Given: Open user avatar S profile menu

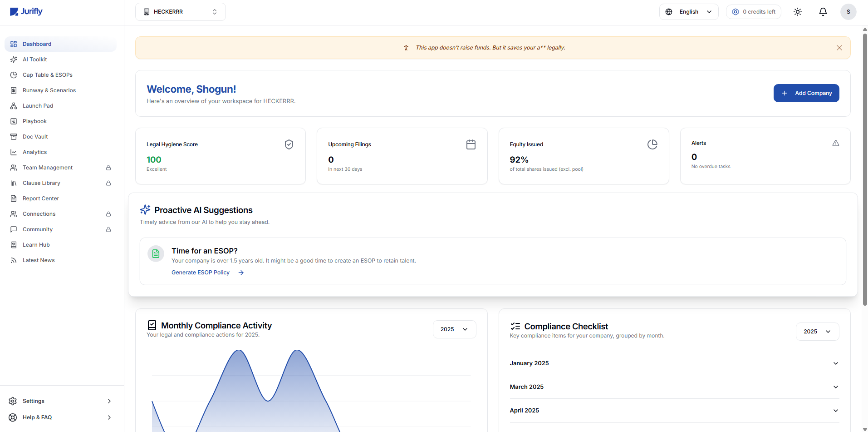Looking at the screenshot, I should point(848,12).
